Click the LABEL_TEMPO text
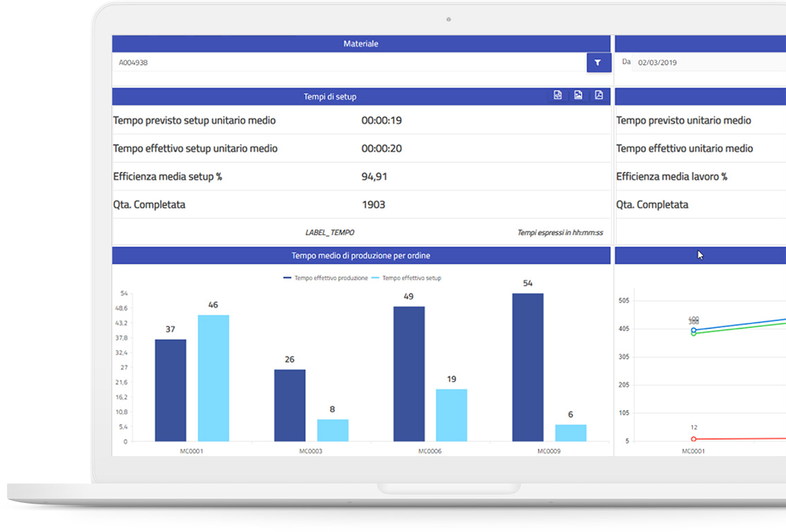Image resolution: width=786 pixels, height=532 pixels. [x=330, y=233]
